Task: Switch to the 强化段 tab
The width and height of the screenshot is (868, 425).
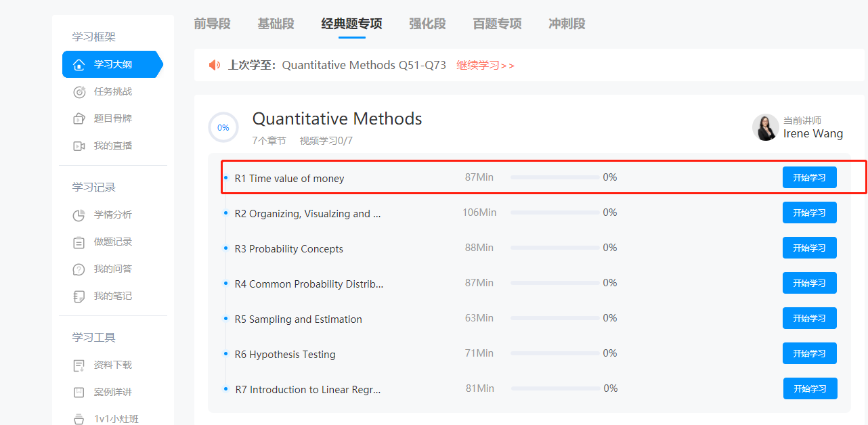Action: tap(427, 24)
